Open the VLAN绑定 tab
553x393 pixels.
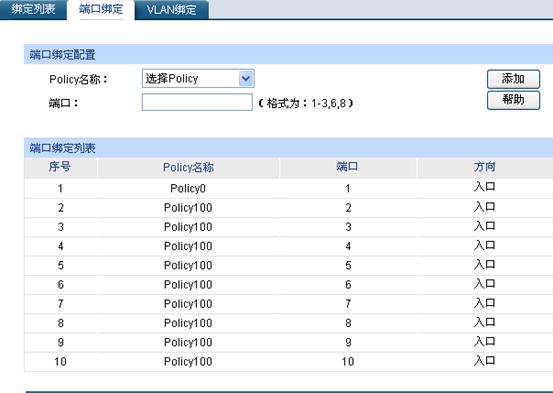[x=171, y=10]
